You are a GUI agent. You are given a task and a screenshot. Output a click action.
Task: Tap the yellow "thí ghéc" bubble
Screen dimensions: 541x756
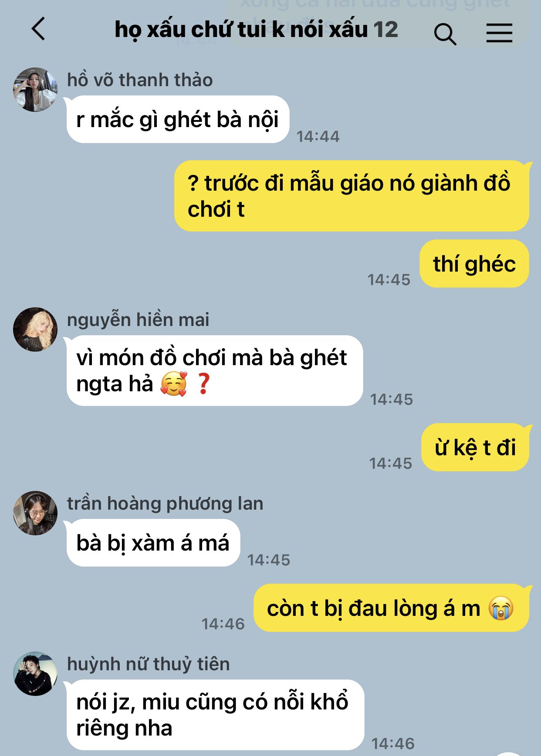click(474, 264)
